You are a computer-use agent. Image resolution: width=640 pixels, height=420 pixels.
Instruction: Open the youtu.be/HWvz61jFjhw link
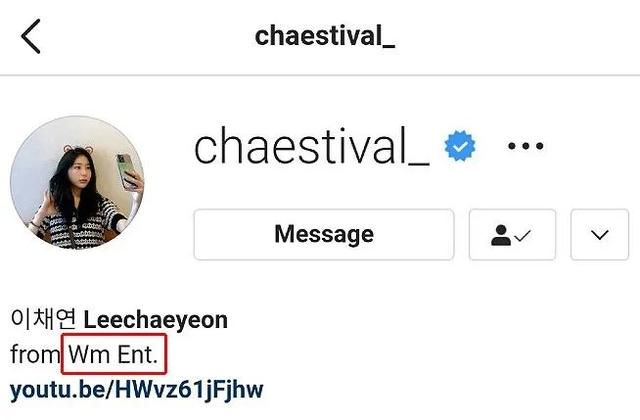point(136,390)
